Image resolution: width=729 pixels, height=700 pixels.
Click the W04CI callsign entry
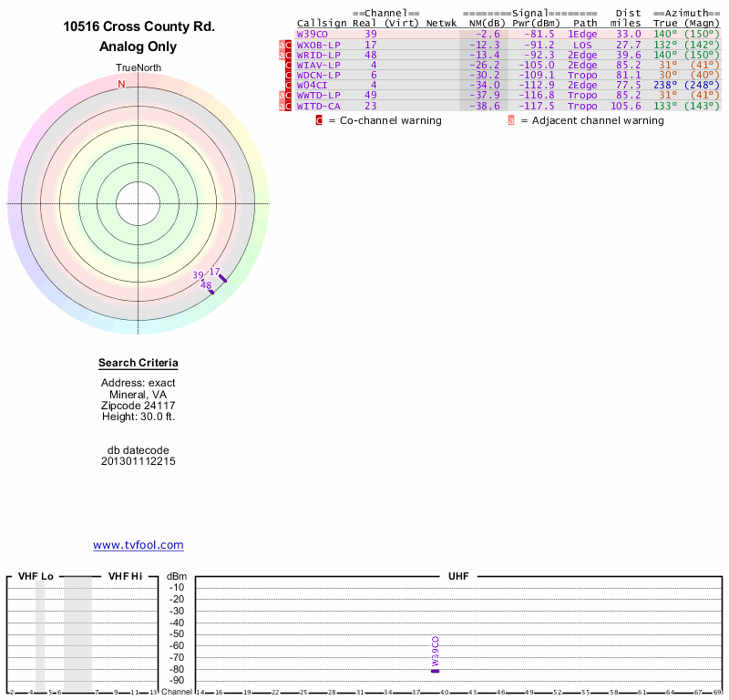[313, 86]
